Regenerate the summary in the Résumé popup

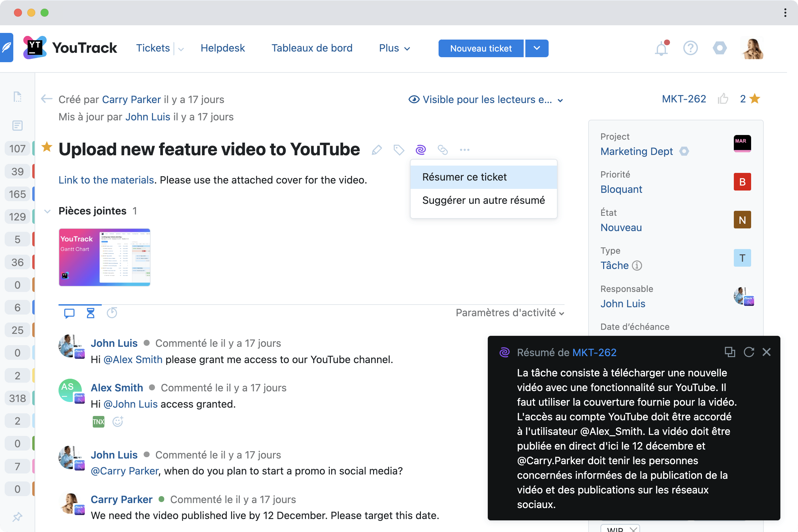[x=748, y=352]
